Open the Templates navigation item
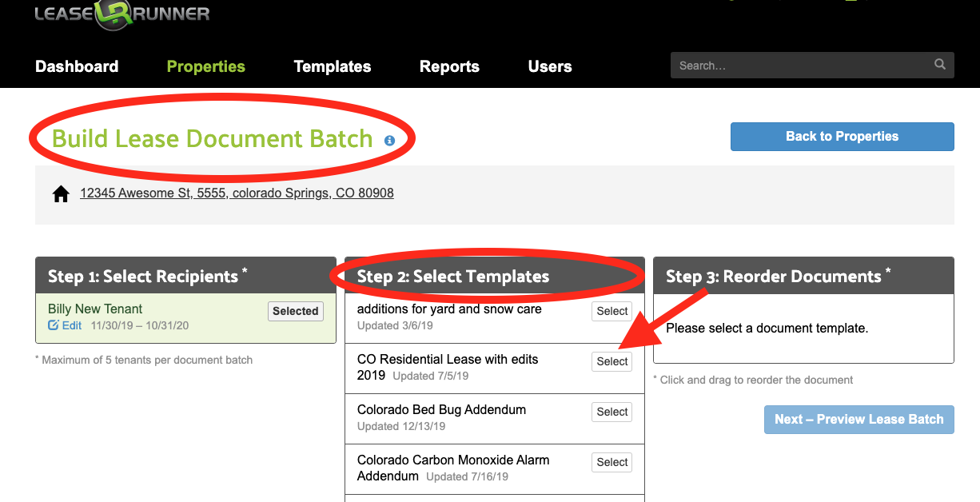980x502 pixels. [x=332, y=66]
